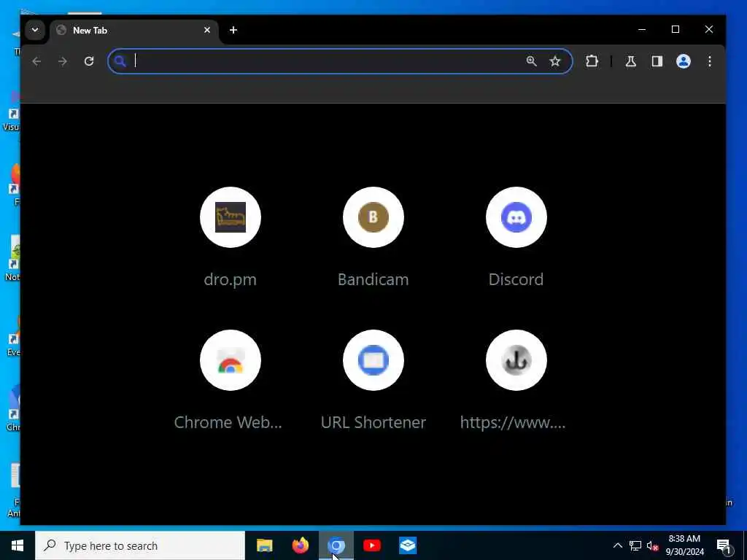Click the Type here to search box
Viewport: 747px width, 560px height.
point(140,545)
